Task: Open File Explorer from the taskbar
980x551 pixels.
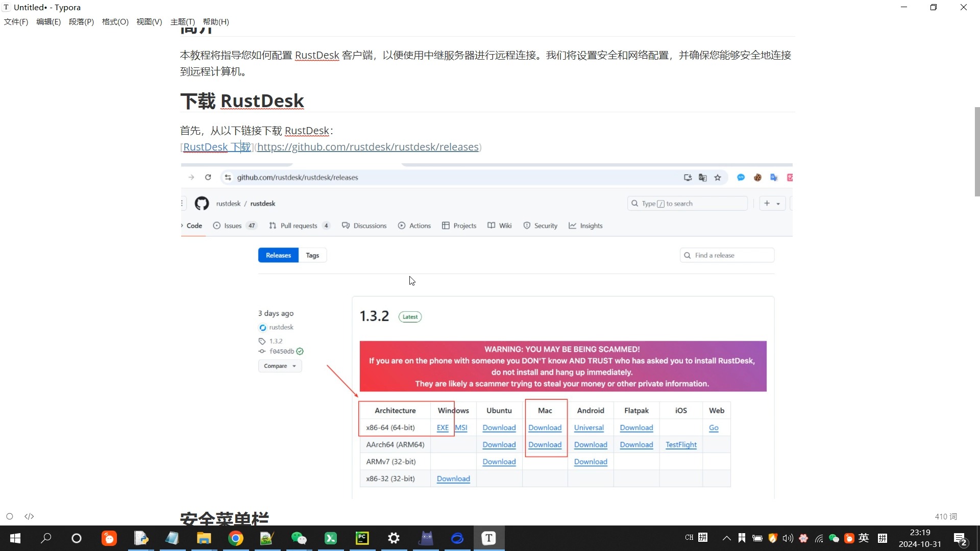Action: point(204,538)
